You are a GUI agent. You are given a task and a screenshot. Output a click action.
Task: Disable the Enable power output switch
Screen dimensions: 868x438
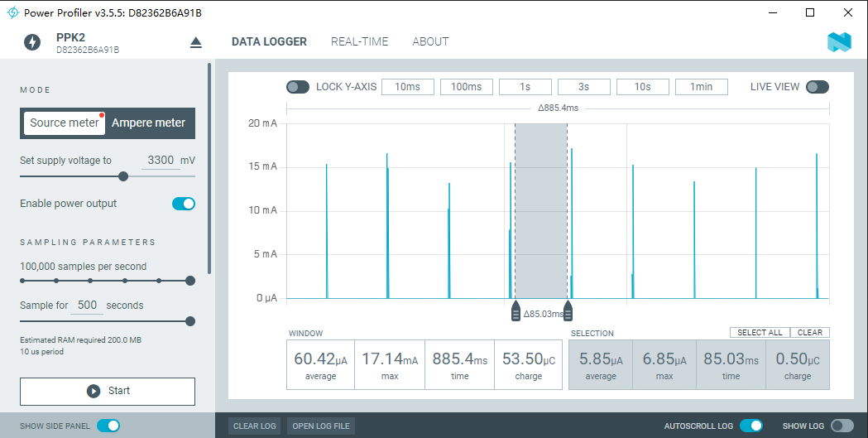point(184,204)
